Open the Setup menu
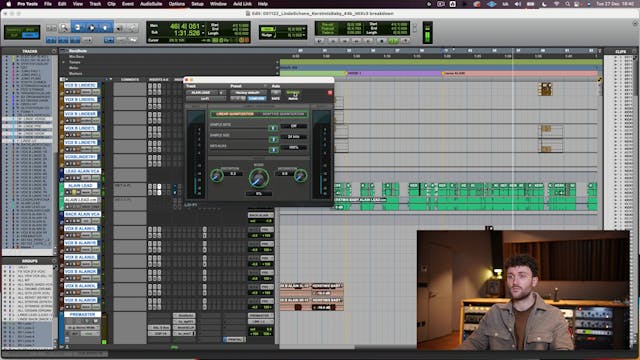The image size is (640, 360). tap(197, 4)
